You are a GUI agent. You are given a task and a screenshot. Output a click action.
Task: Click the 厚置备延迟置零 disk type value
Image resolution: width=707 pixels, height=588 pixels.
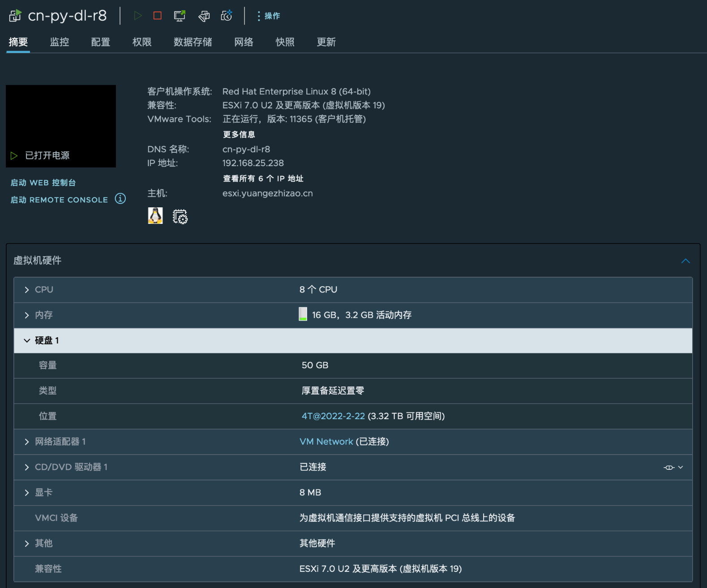[x=333, y=391]
